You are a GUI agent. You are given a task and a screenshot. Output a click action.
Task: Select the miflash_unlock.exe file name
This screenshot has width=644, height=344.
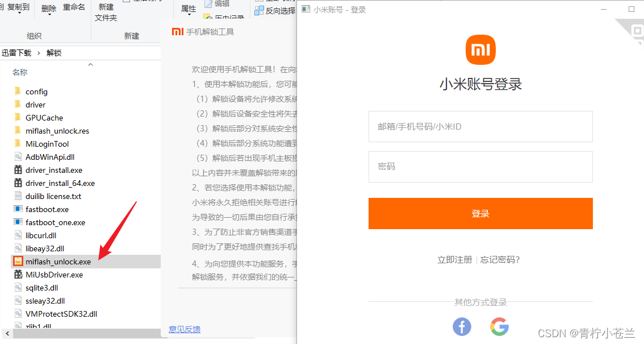pos(58,262)
